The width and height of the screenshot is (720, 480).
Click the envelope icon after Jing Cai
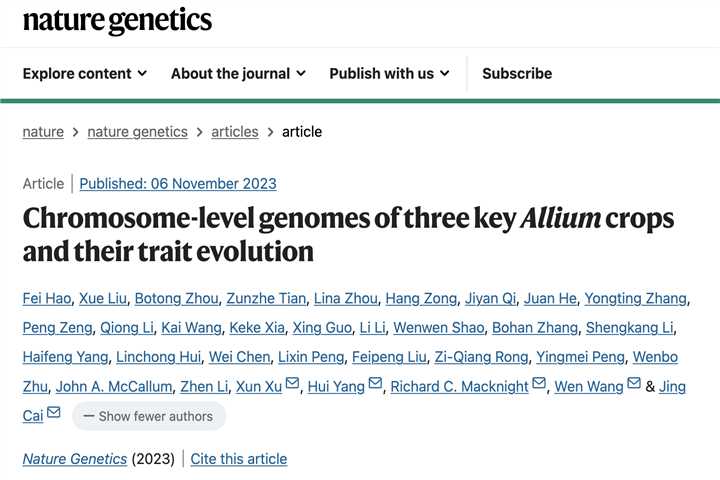coord(54,412)
